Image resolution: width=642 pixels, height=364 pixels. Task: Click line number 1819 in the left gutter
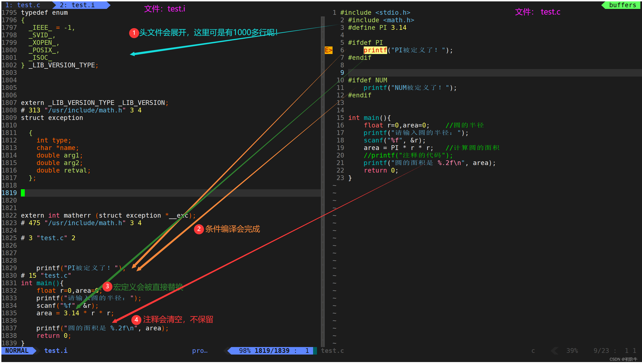[x=9, y=193]
